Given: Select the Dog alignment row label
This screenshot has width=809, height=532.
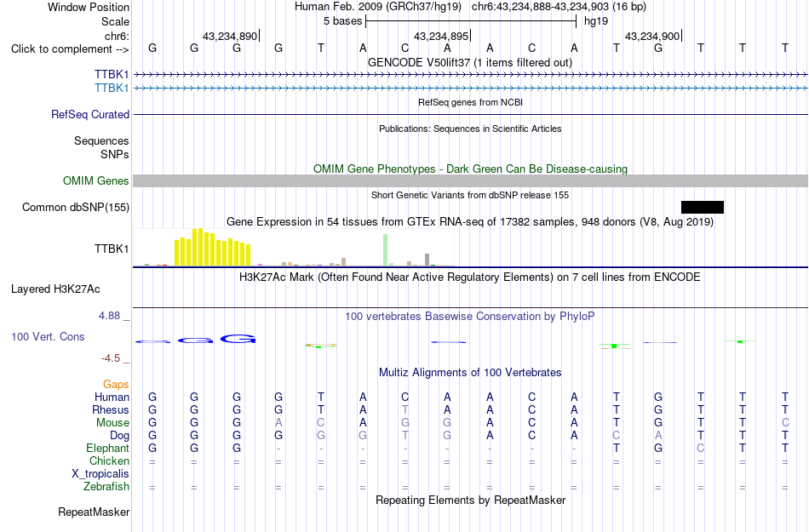Looking at the screenshot, I should [x=120, y=436].
